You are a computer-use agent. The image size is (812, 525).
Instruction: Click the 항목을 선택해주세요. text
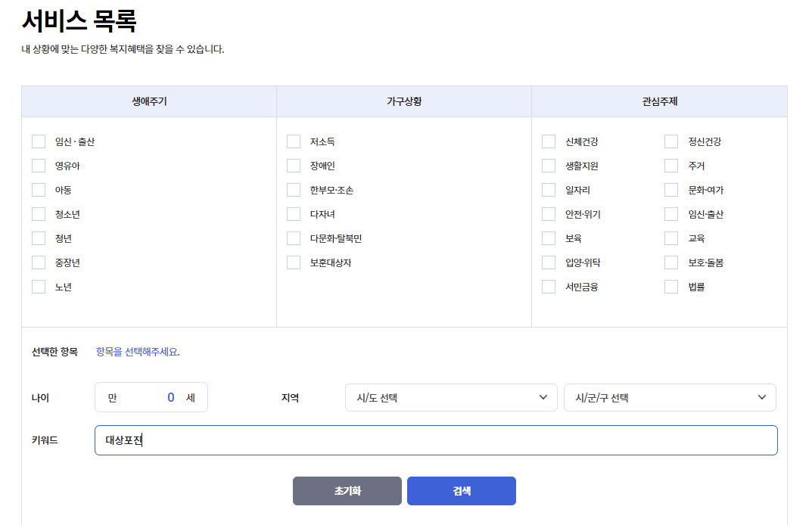coord(138,352)
